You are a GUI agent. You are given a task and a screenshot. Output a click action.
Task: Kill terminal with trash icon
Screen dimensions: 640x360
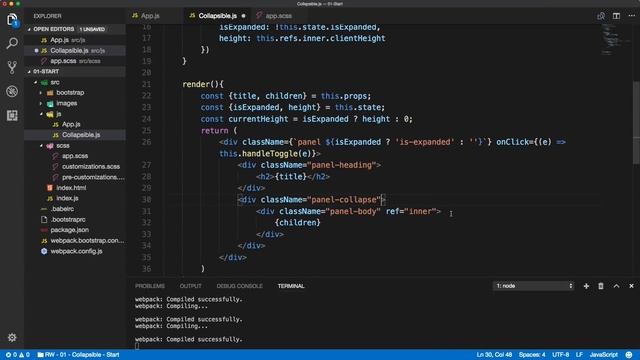pyautogui.click(x=601, y=286)
